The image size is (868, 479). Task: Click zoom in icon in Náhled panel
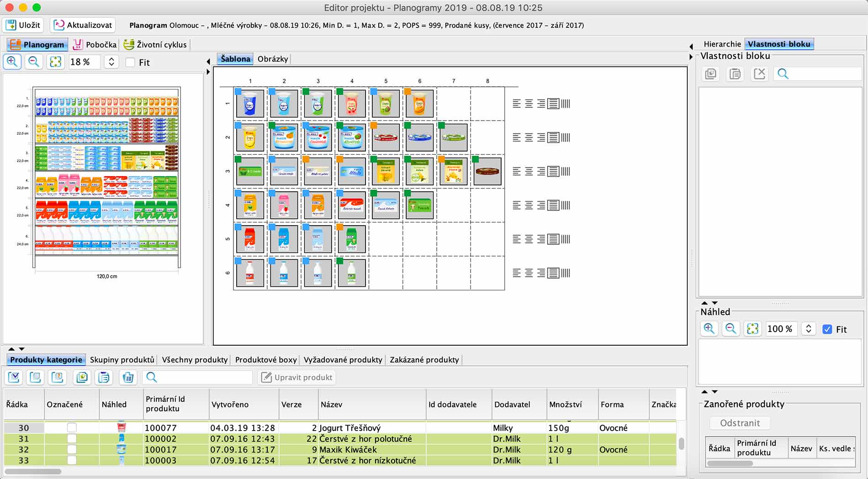tap(709, 329)
